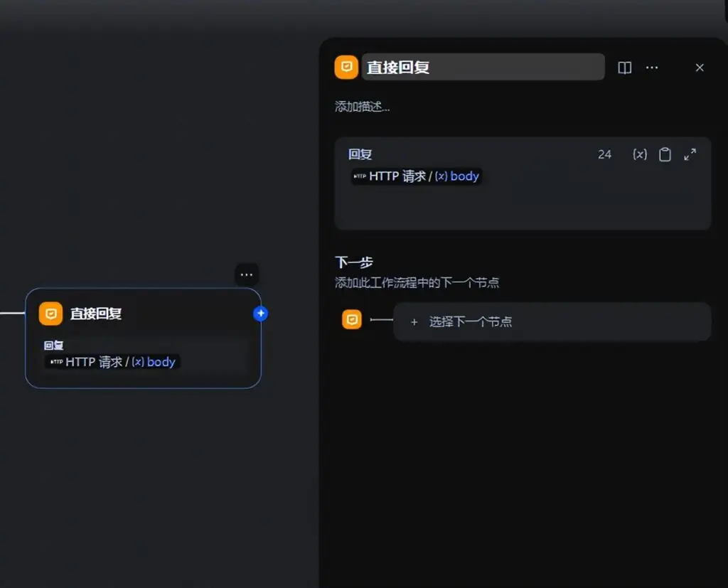Screen dimensions: 728x588
Task: Open next-step node selector in 下一步 section
Action: tap(554, 321)
